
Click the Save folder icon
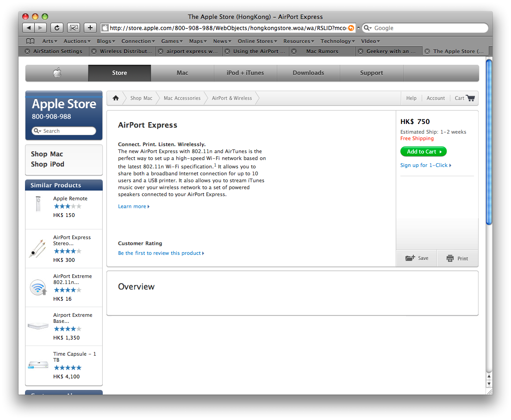410,258
